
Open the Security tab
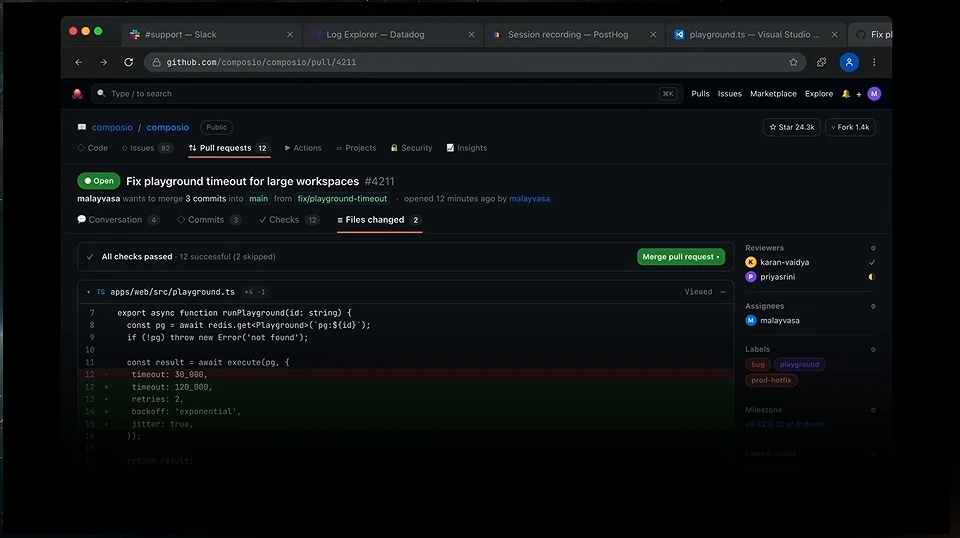(411, 148)
